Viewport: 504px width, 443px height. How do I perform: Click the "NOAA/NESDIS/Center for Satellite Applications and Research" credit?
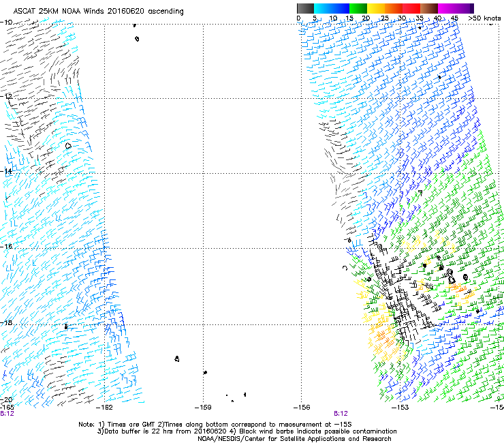tap(294, 439)
